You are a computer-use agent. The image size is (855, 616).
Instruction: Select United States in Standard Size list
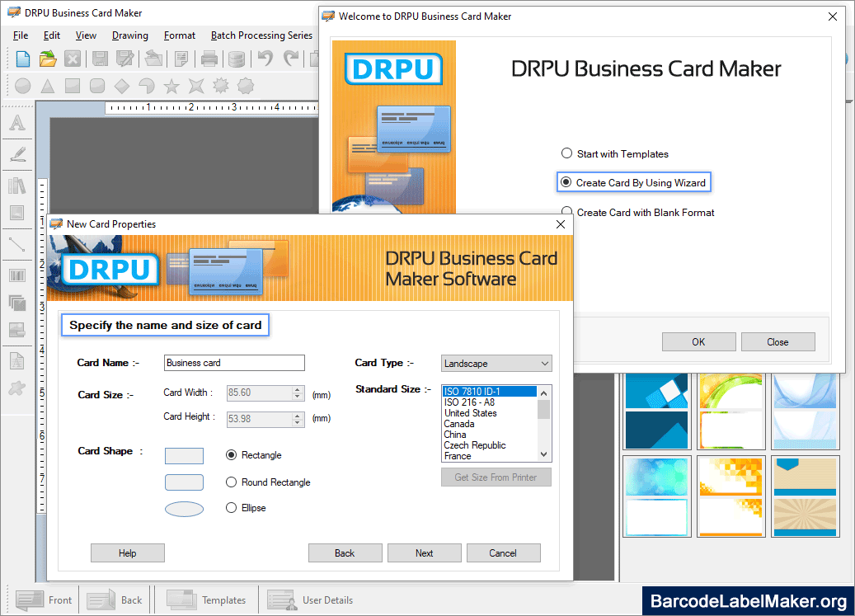pos(489,413)
